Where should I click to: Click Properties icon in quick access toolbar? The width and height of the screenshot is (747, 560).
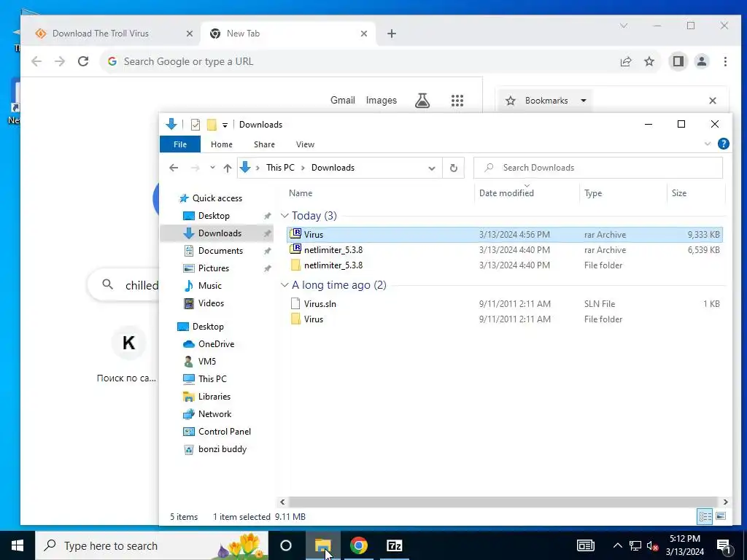196,124
